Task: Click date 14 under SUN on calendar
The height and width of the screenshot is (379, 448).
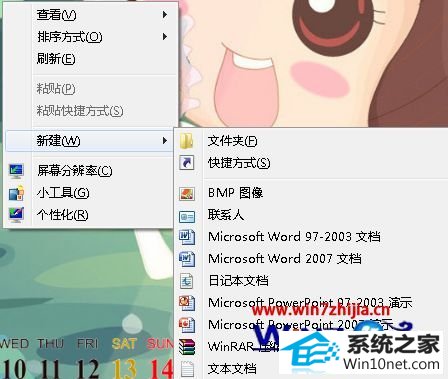Action: (161, 369)
